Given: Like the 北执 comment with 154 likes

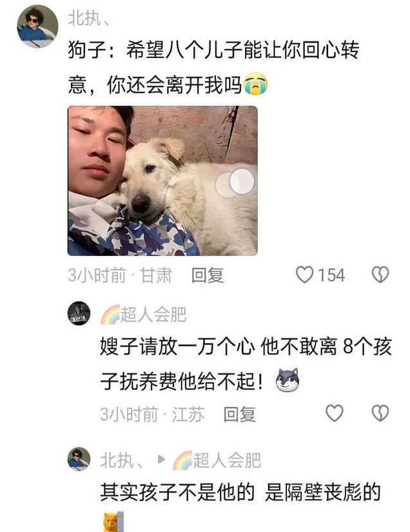Looking at the screenshot, I should tap(304, 275).
